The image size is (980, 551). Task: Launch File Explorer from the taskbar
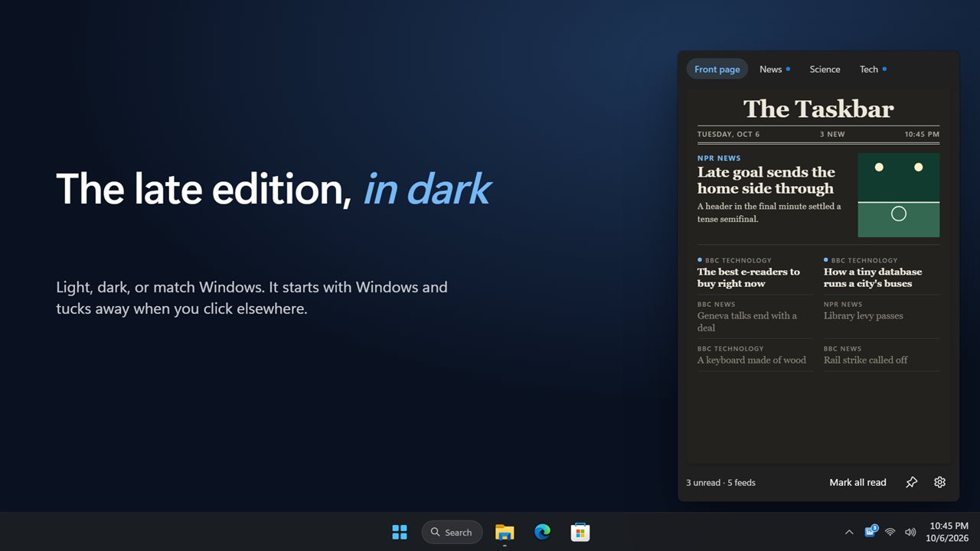pyautogui.click(x=505, y=533)
